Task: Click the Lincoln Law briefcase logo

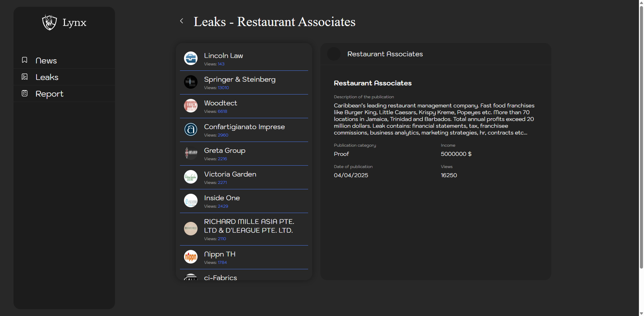Action: pyautogui.click(x=191, y=58)
